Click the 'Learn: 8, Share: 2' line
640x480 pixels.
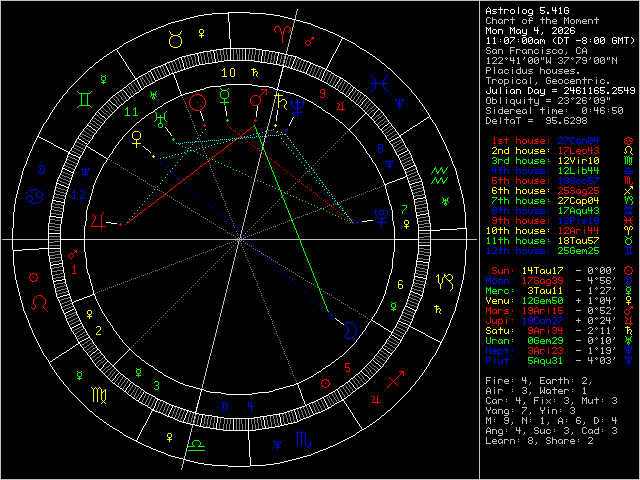click(539, 441)
